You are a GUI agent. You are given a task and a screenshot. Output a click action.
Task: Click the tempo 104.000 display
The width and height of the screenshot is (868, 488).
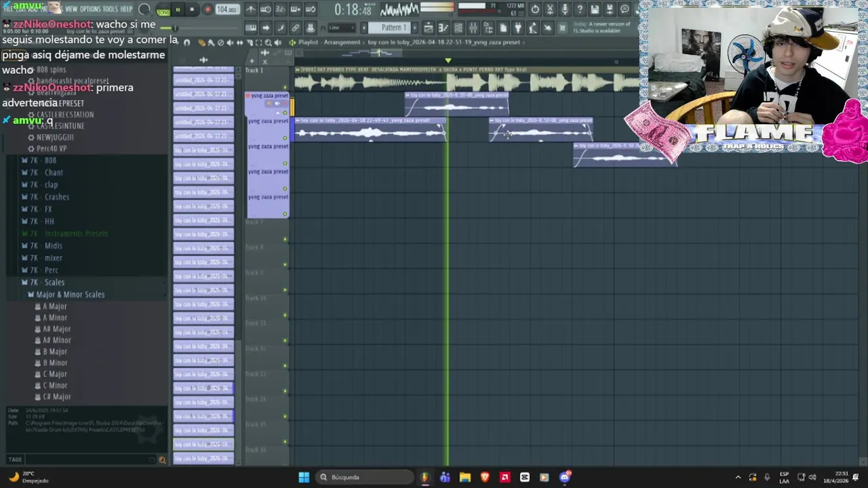(228, 9)
